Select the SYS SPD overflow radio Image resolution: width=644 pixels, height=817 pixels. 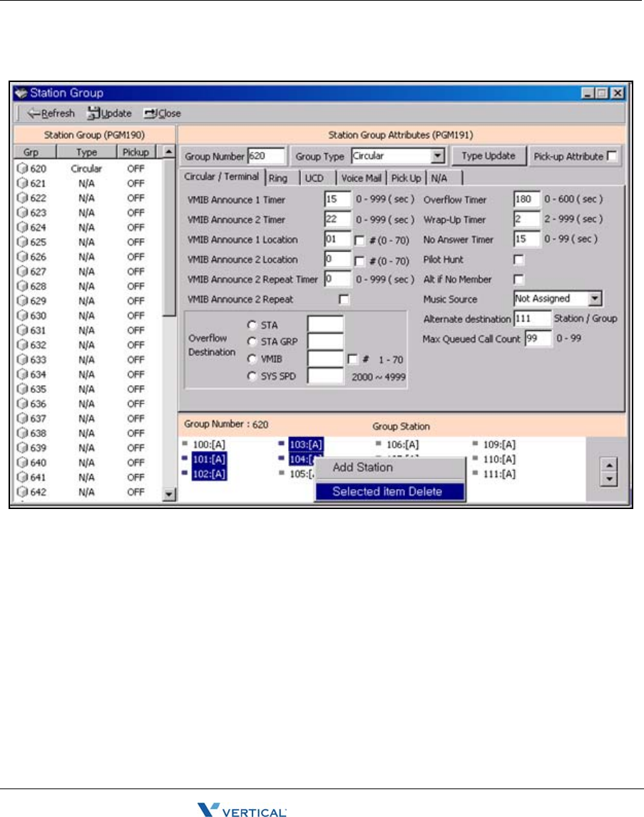click(x=252, y=376)
